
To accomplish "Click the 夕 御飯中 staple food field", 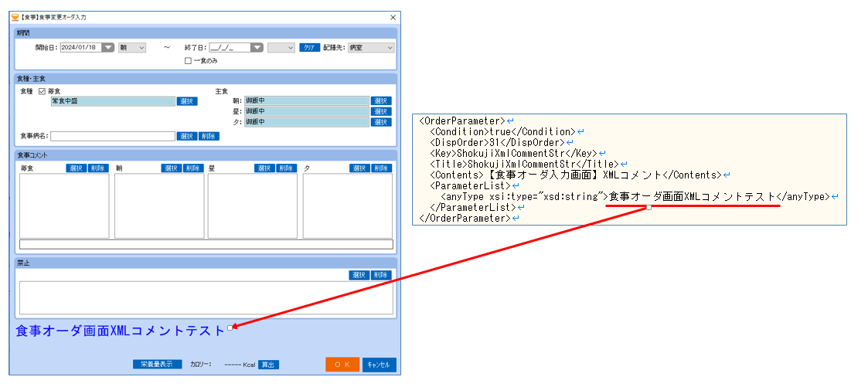I will [x=307, y=121].
